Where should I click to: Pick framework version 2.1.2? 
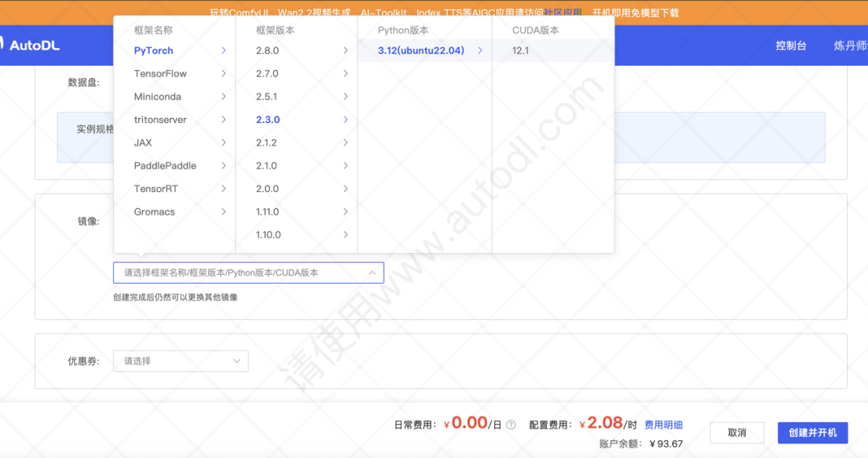click(x=266, y=143)
